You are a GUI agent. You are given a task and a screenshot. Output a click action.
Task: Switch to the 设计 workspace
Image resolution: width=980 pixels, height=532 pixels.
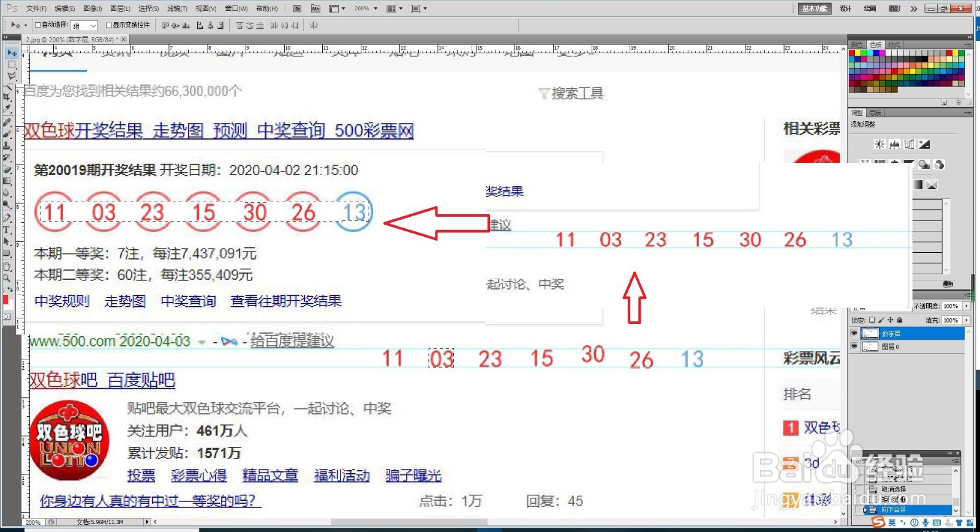click(846, 9)
